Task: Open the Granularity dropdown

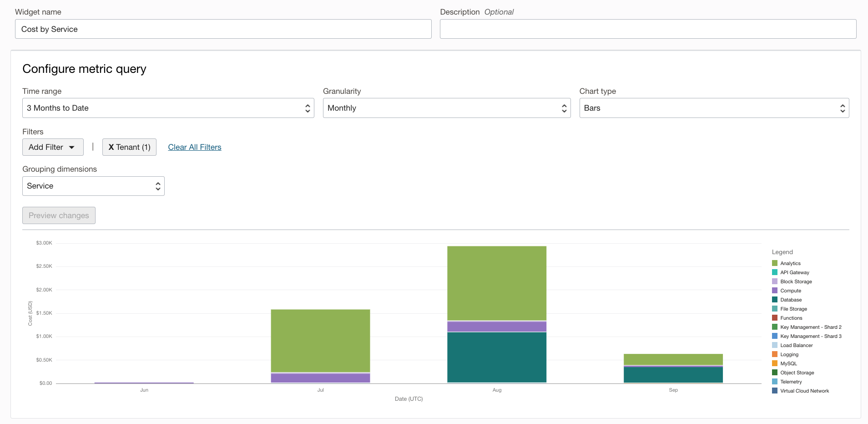Action: (446, 108)
